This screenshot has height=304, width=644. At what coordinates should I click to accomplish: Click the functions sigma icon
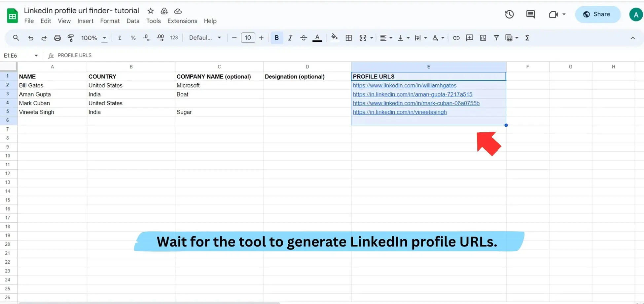pyautogui.click(x=527, y=38)
